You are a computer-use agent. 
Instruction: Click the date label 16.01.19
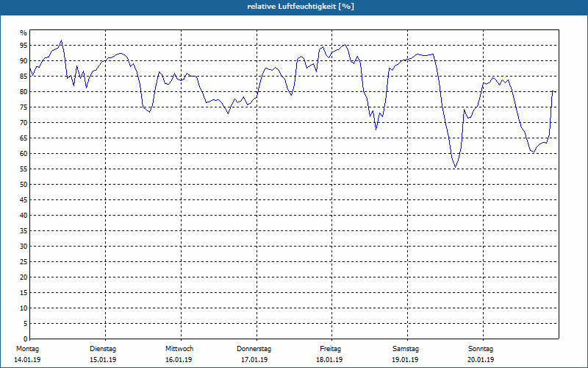click(179, 360)
